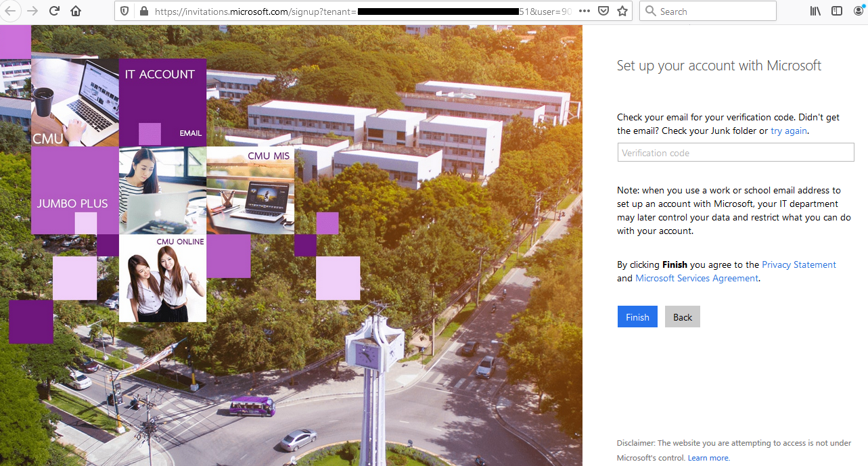The width and height of the screenshot is (868, 466).
Task: Click the padlock site security icon
Action: 143,11
